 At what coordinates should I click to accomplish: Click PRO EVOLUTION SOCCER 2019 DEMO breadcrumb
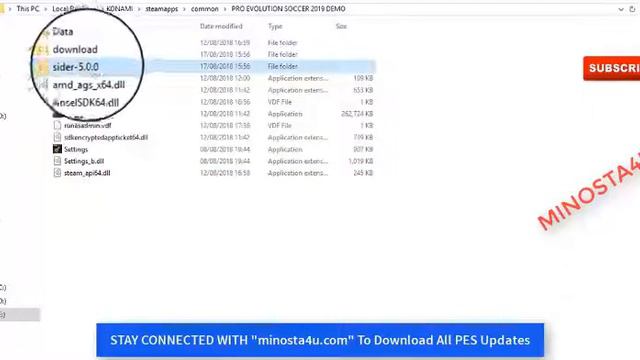[288, 9]
